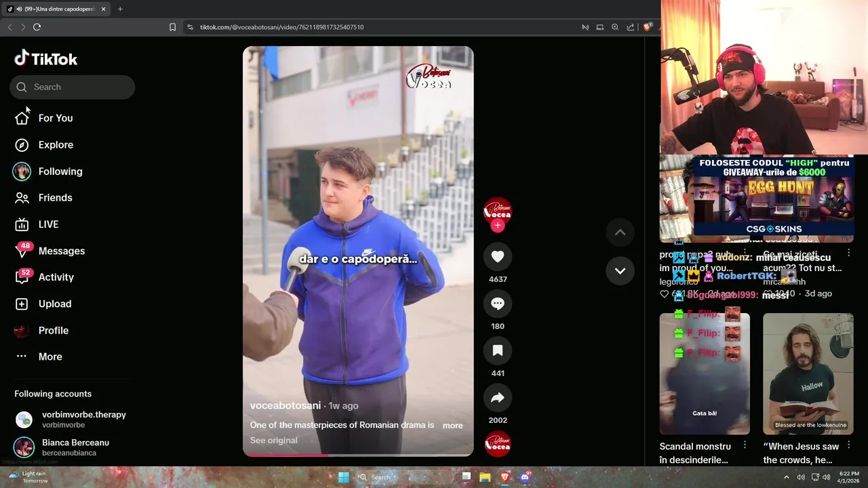Image resolution: width=868 pixels, height=488 pixels.
Task: Open a new browser tab
Action: click(120, 9)
